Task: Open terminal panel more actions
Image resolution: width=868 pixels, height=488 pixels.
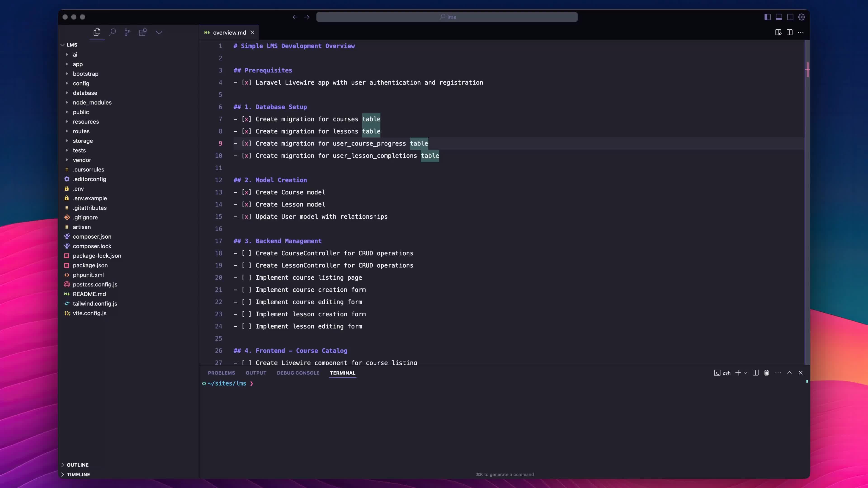Action: tap(778, 373)
